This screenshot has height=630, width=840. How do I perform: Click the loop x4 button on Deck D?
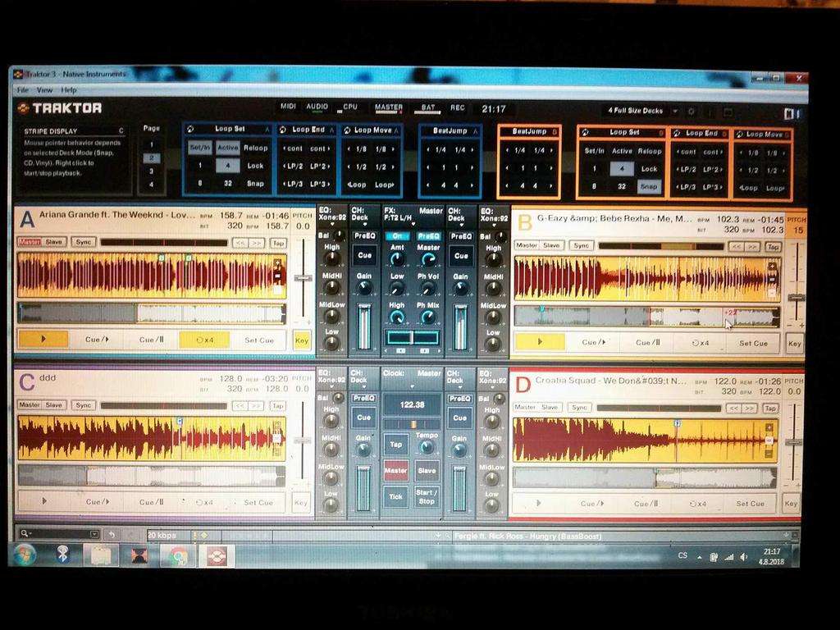(x=697, y=504)
